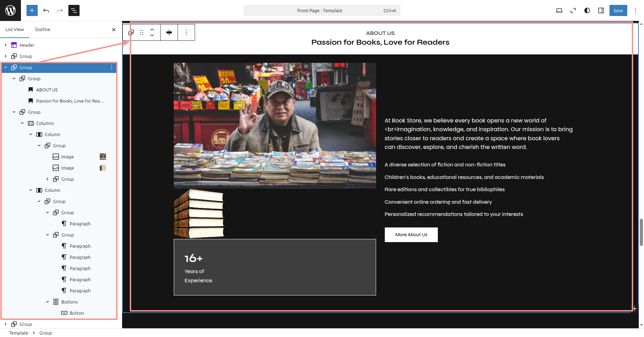Expand the Header tree item

point(6,45)
